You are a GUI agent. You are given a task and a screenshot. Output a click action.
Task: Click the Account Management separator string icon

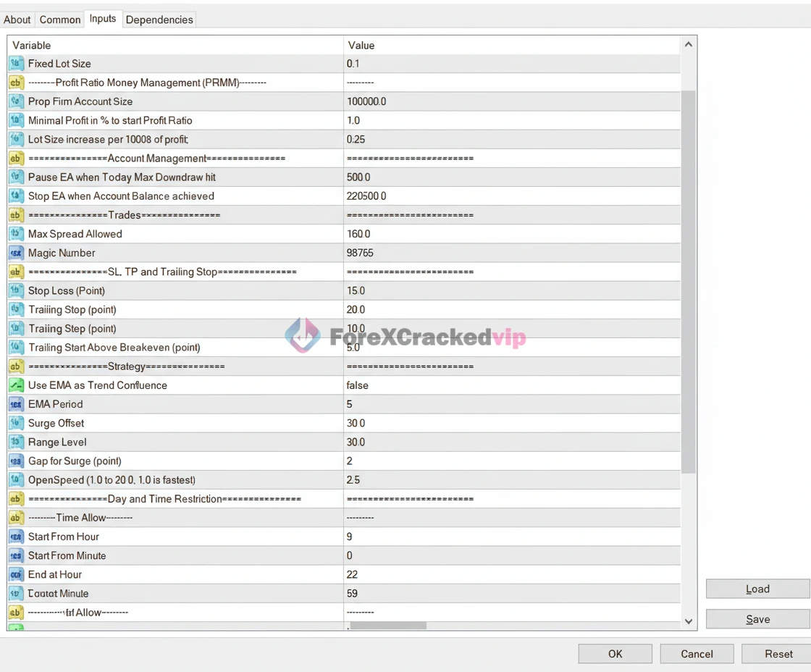point(16,158)
